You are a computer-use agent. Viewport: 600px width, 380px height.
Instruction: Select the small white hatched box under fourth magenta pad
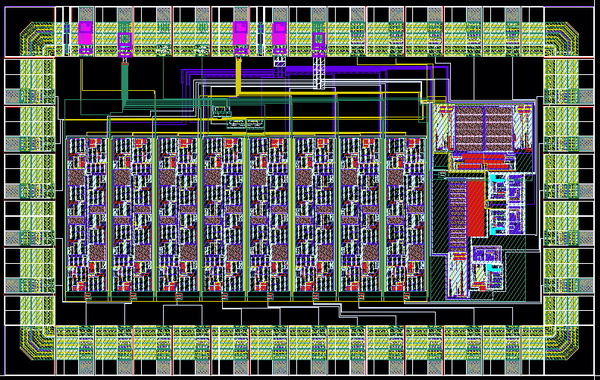pos(280,62)
